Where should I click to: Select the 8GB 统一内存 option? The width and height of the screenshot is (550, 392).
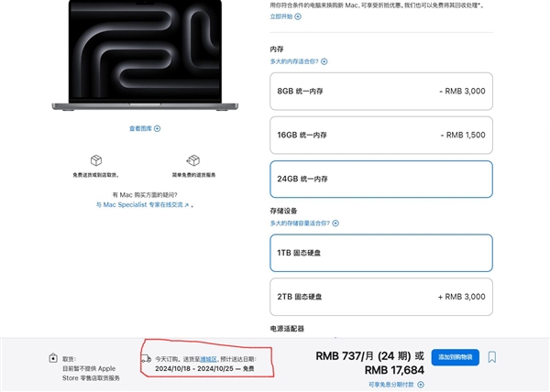click(x=381, y=92)
